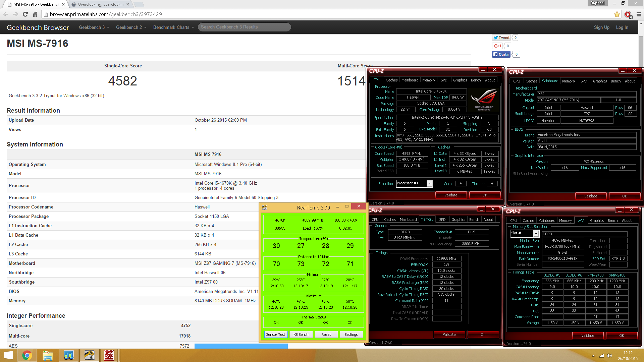Open About tab in the SPD CPU-Z window
The width and height of the screenshot is (644, 362).
pos(627,221)
